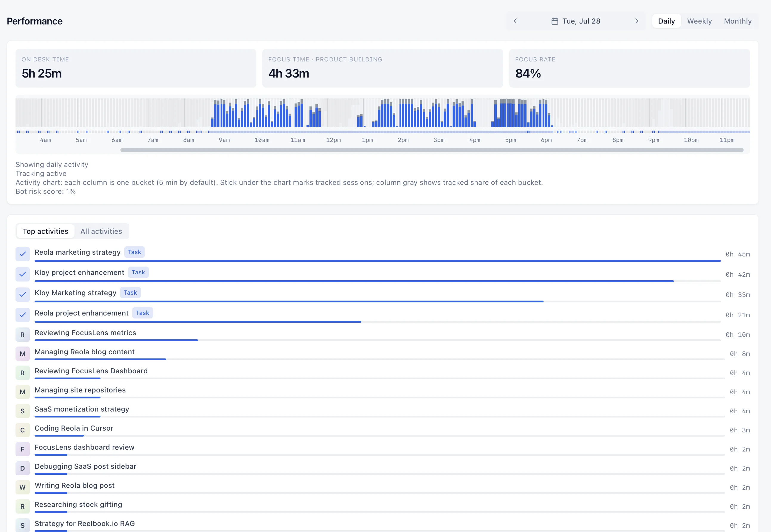
Task: Click the F avatar for FocusLens dashboard review
Action: (x=23, y=449)
